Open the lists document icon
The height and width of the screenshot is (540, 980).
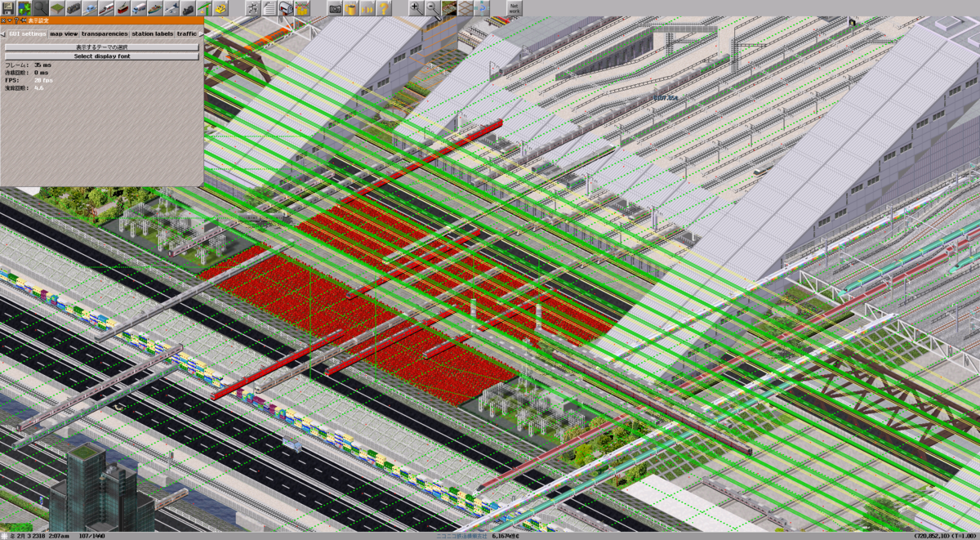[x=269, y=8]
